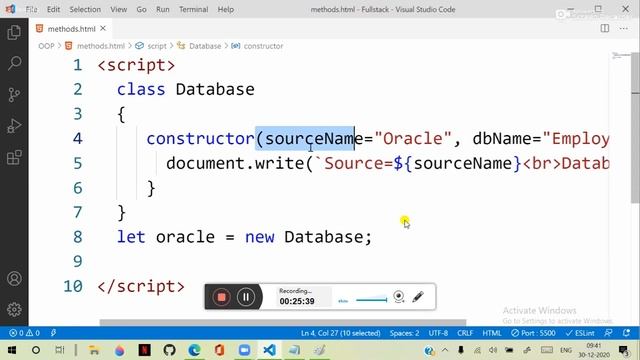Show hidden system tray icons
Viewport: 640px width, 360px height.
tap(445, 350)
